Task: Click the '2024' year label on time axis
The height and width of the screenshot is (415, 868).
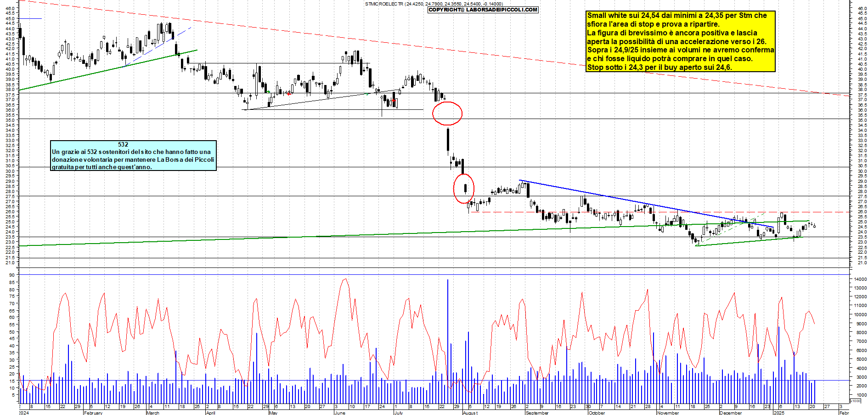Action: [24, 413]
